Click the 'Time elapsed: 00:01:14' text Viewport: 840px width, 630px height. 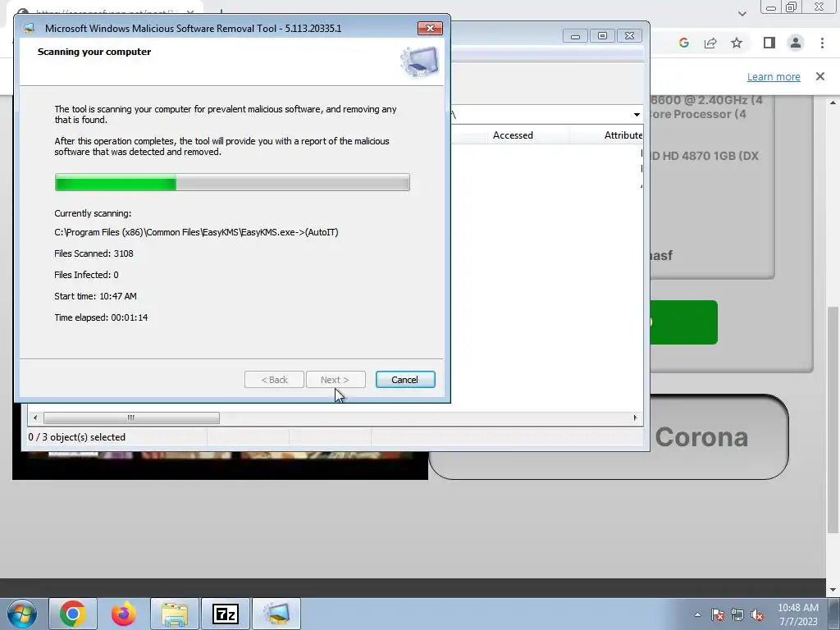point(101,317)
